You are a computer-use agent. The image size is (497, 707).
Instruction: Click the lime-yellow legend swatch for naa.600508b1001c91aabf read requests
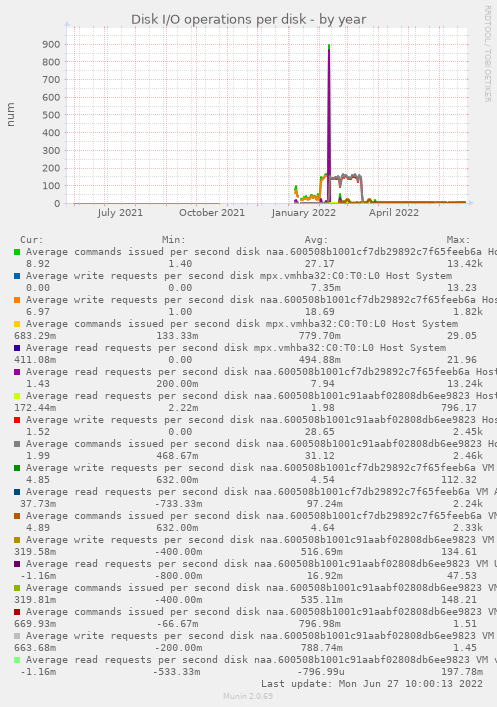coord(17,396)
